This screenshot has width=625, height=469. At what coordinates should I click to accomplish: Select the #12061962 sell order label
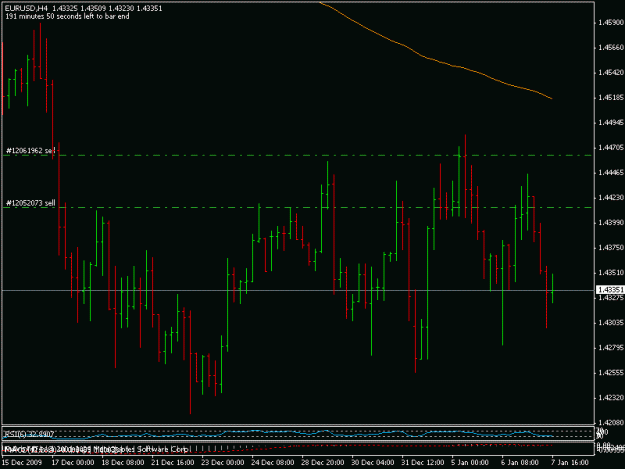pyautogui.click(x=31, y=151)
